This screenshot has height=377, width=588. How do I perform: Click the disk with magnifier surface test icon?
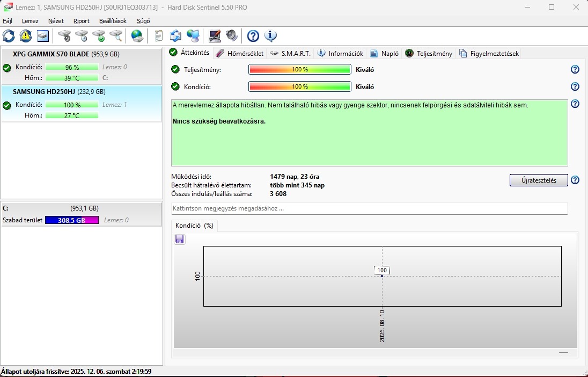[x=116, y=35]
